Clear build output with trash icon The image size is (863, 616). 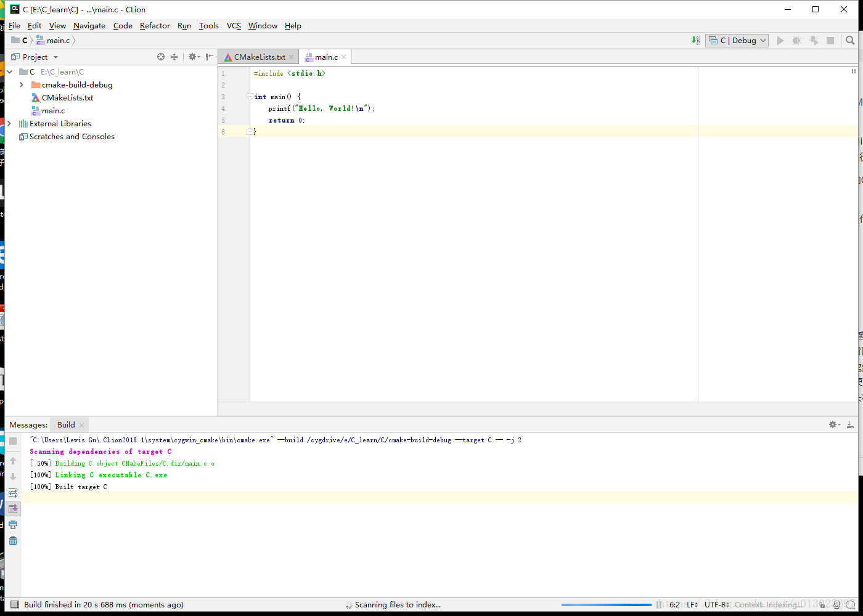tap(13, 541)
